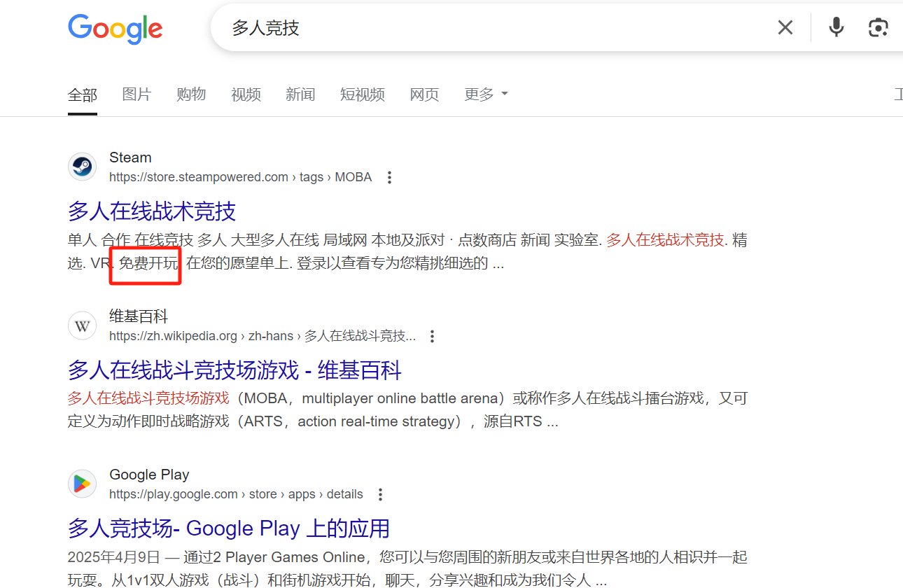Open Google Lens image search icon
903x588 pixels.
878,27
